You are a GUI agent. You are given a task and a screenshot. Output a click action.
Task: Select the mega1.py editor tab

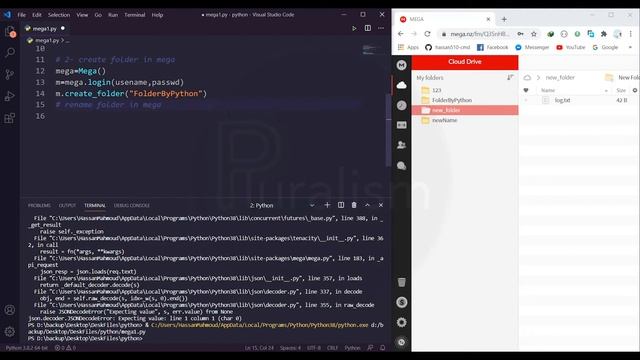click(x=44, y=29)
